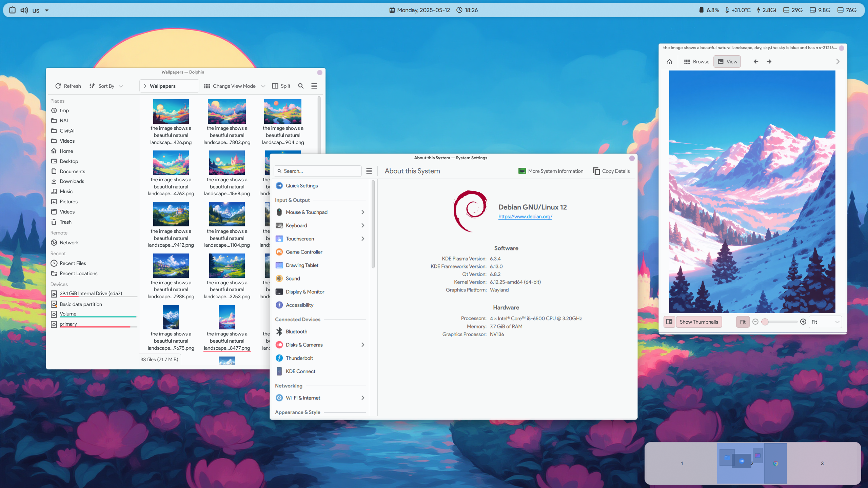Image resolution: width=868 pixels, height=488 pixels.
Task: Click the System Settings sidebar scrollbar
Action: point(373,224)
